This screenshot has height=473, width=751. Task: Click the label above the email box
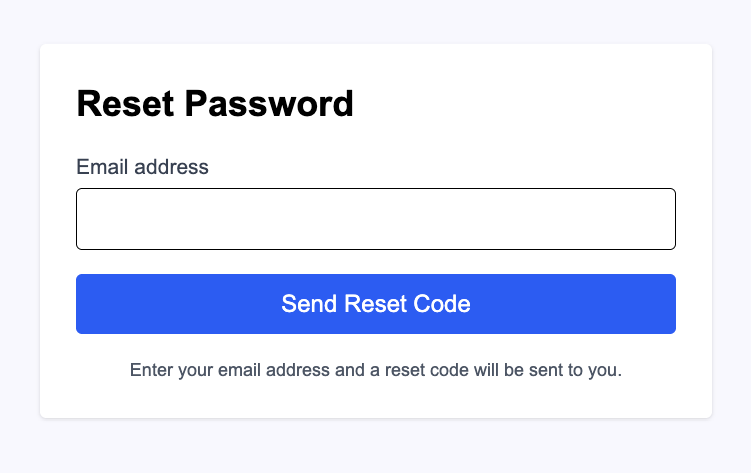click(x=142, y=167)
